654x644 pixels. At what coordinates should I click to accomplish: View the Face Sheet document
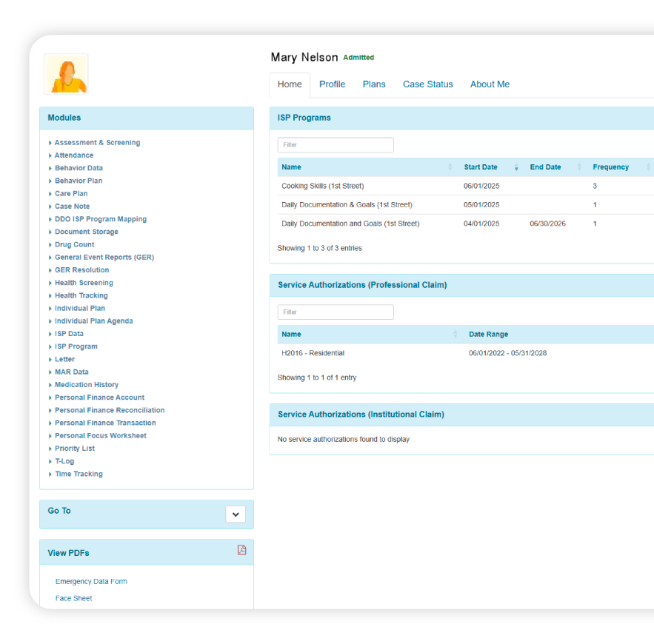73,597
